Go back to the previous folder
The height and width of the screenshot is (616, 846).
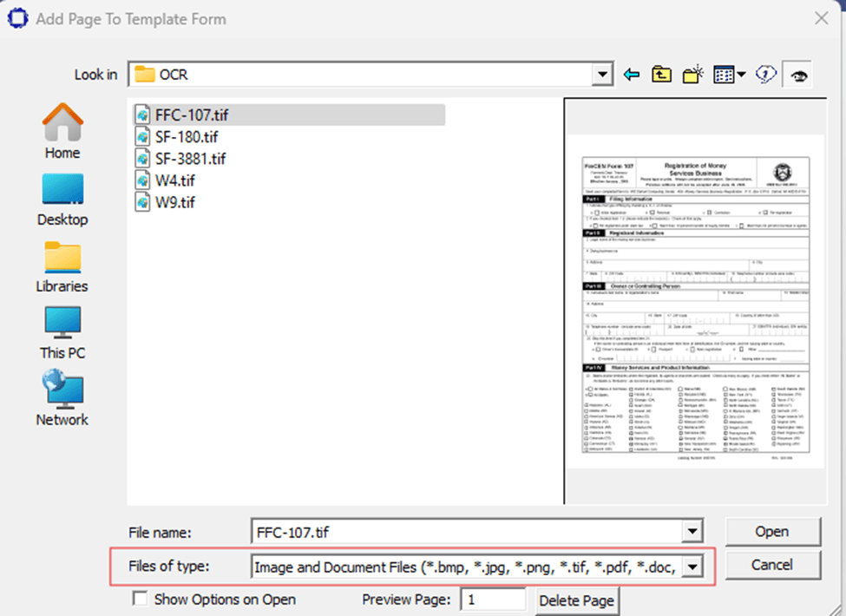pos(631,74)
